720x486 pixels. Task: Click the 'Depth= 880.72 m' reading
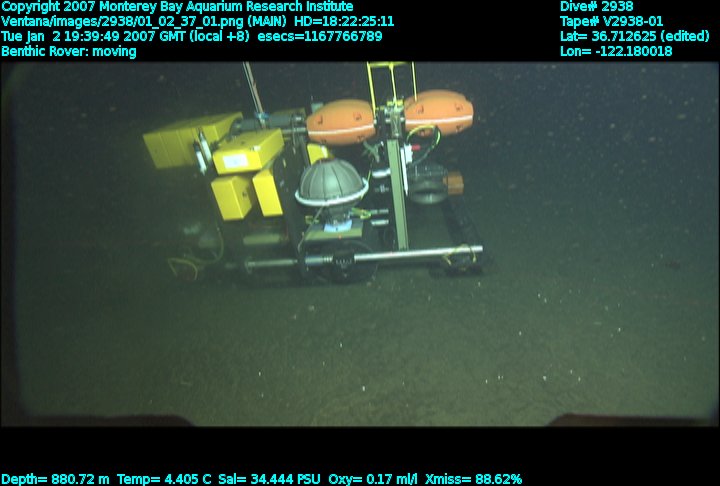55,480
